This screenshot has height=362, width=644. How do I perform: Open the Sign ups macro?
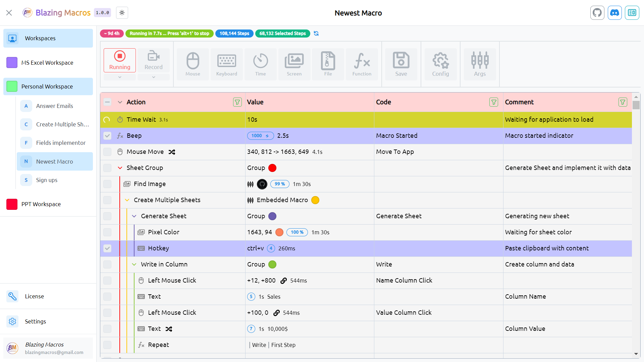click(x=55, y=180)
